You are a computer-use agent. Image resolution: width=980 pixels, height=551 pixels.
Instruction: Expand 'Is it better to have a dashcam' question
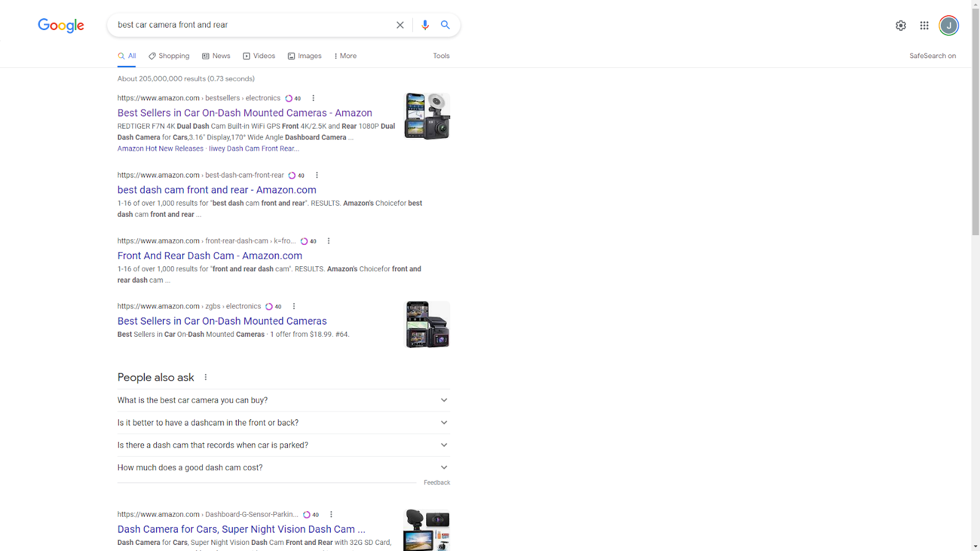click(x=284, y=423)
